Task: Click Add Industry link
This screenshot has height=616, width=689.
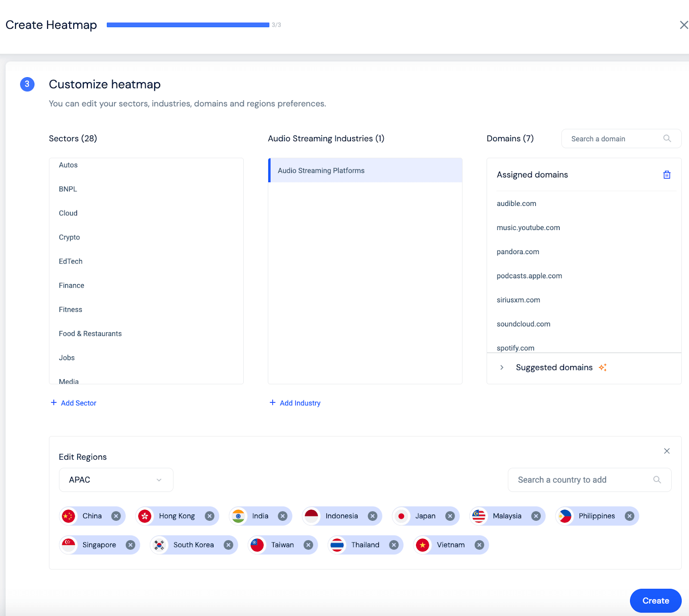Action: tap(295, 403)
